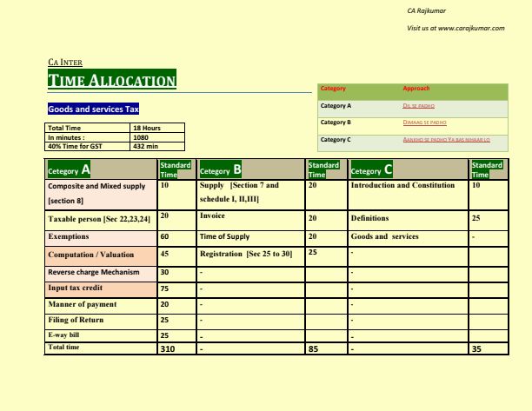The width and height of the screenshot is (532, 411).
Task: Click 'Category C' in the approach legend
Action: [336, 140]
